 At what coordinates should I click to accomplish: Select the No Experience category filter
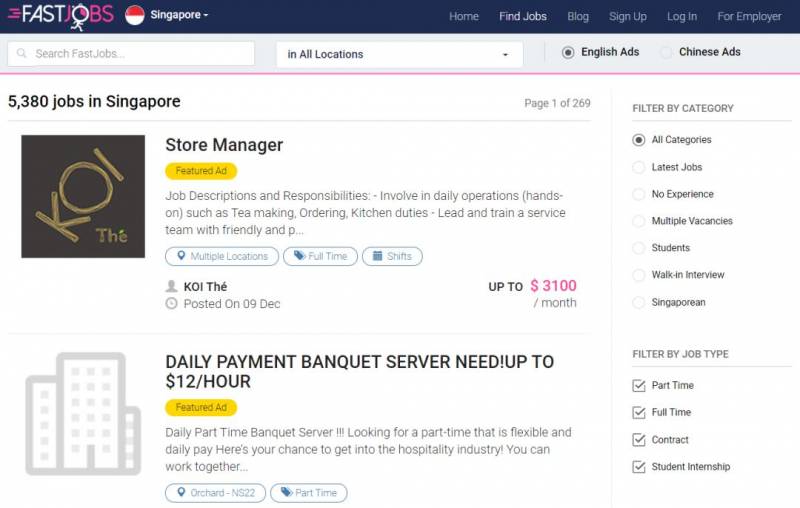pos(639,194)
